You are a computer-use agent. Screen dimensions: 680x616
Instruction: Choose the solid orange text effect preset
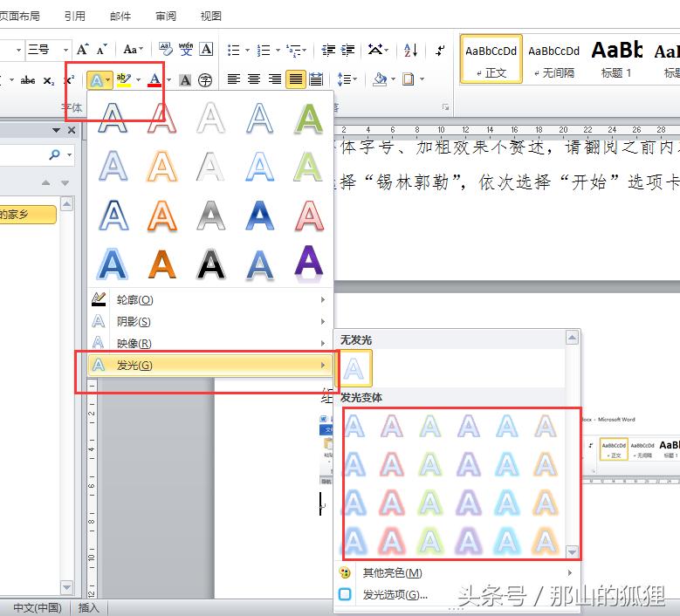pyautogui.click(x=161, y=263)
